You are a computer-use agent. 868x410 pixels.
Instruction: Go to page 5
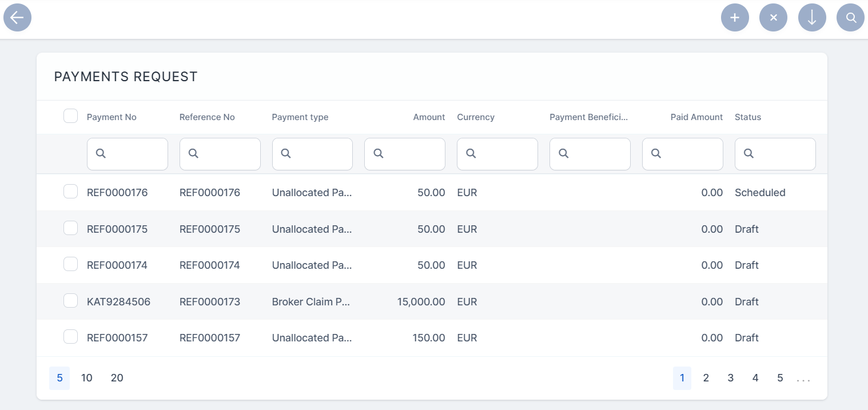tap(780, 378)
